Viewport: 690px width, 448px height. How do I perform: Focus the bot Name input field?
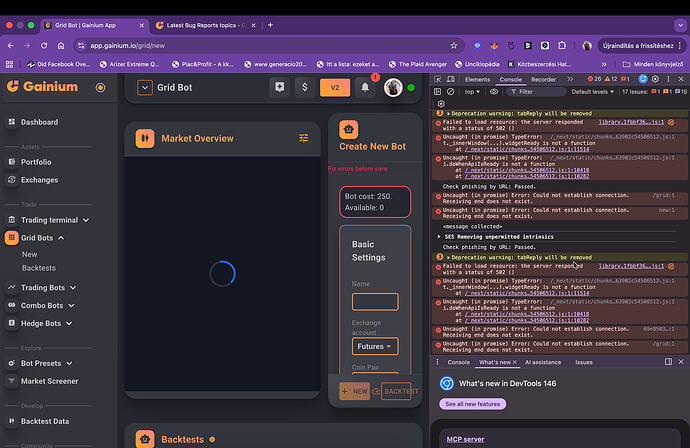pos(375,302)
